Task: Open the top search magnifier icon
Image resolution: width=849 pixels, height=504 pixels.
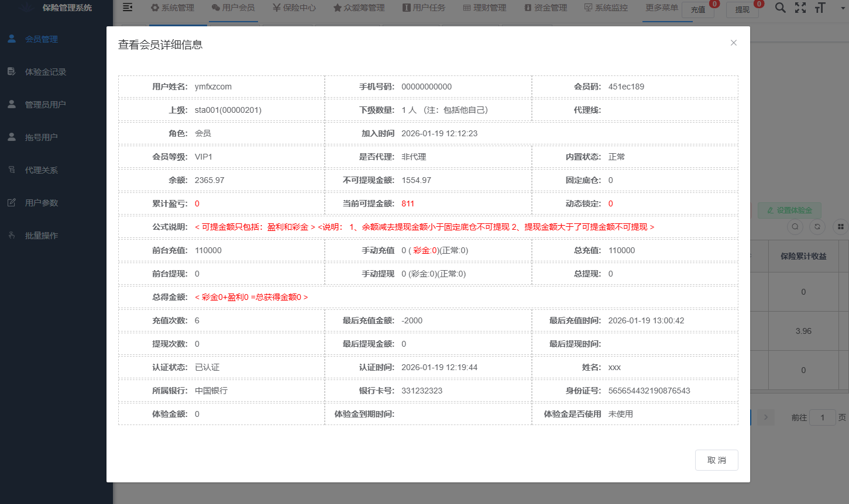Action: [780, 8]
